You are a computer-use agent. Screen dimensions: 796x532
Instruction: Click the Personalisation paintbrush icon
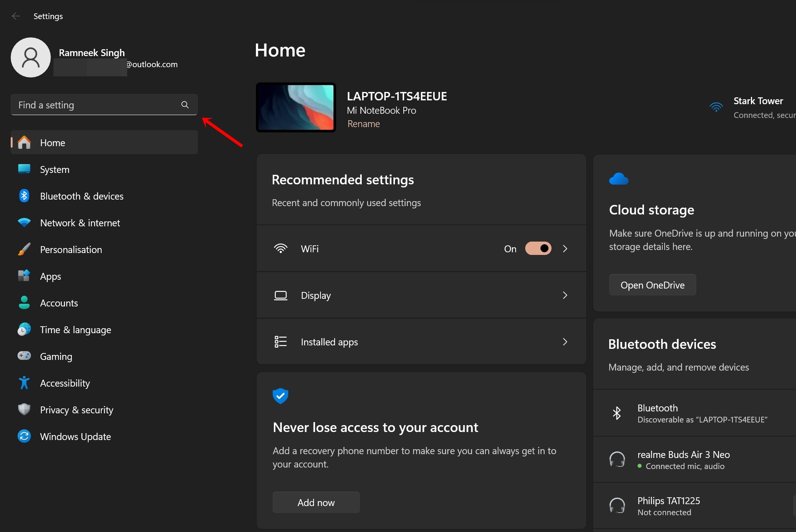(24, 249)
